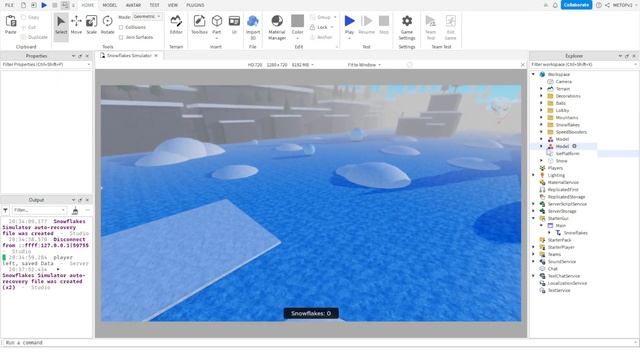Switch to the PLUGINS ribbon tab
This screenshot has width=640, height=360.
pos(195,5)
